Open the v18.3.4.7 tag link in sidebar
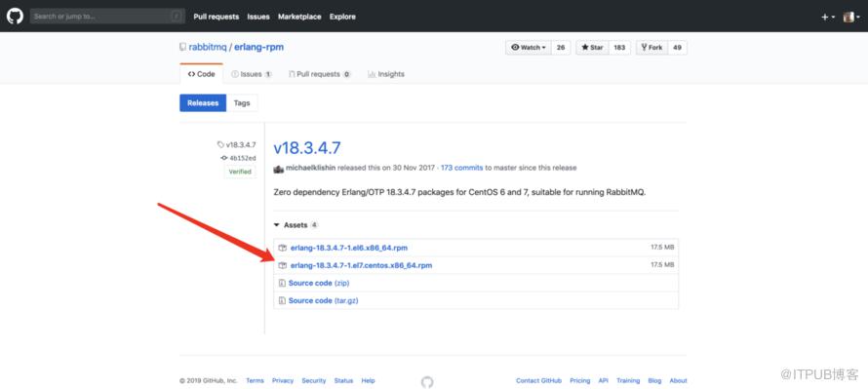This screenshot has height=389, width=868. coord(237,145)
